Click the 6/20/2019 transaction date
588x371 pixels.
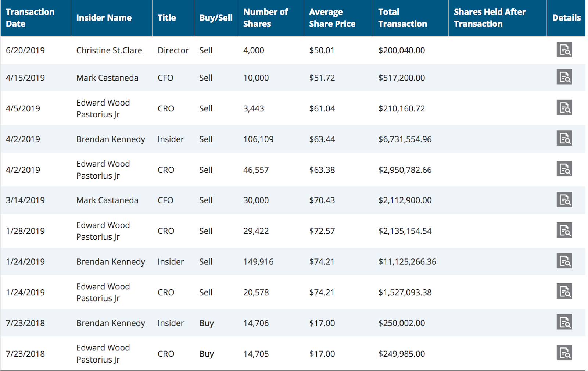[x=25, y=50]
